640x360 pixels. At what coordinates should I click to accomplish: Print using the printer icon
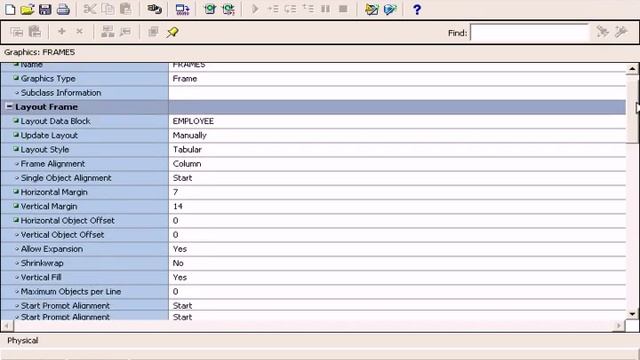coord(63,9)
